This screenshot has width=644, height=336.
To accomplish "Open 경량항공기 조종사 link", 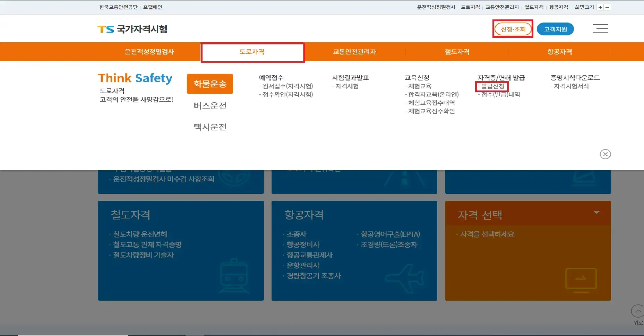I will click(x=314, y=276).
